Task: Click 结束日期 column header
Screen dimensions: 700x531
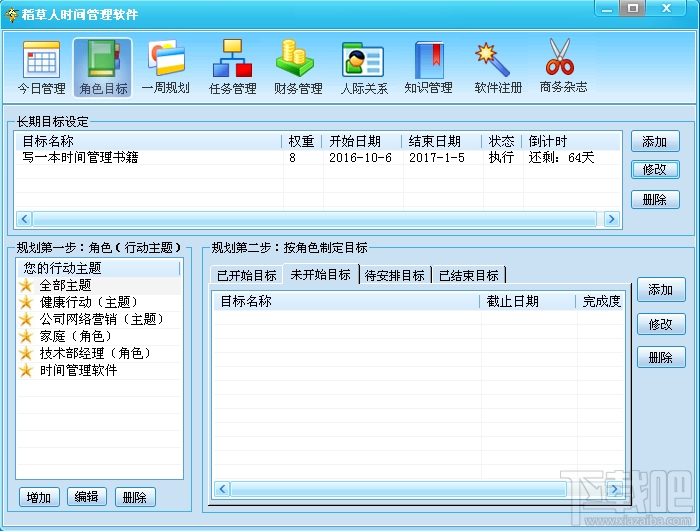Action: 442,142
